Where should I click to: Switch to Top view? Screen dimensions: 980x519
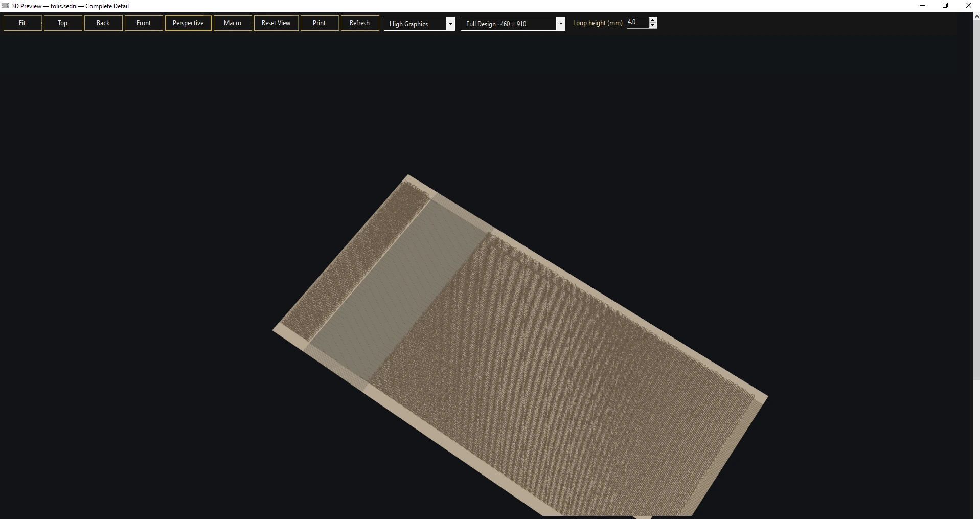pos(63,23)
